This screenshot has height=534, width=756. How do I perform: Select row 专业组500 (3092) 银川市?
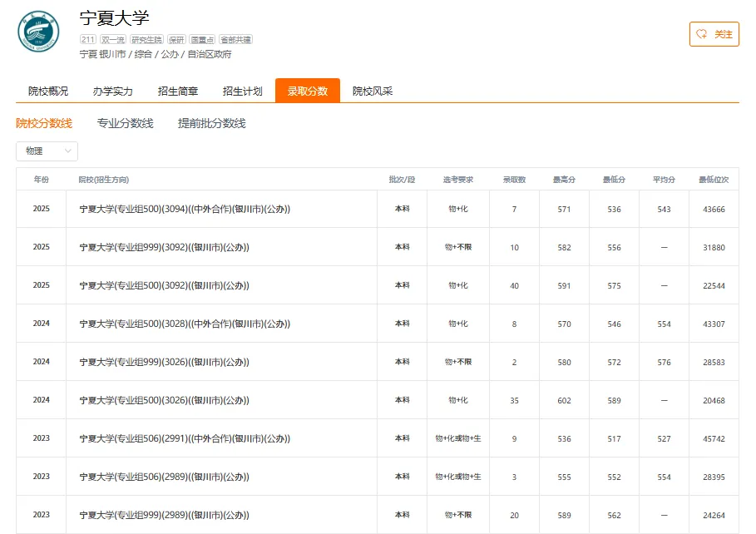click(378, 285)
